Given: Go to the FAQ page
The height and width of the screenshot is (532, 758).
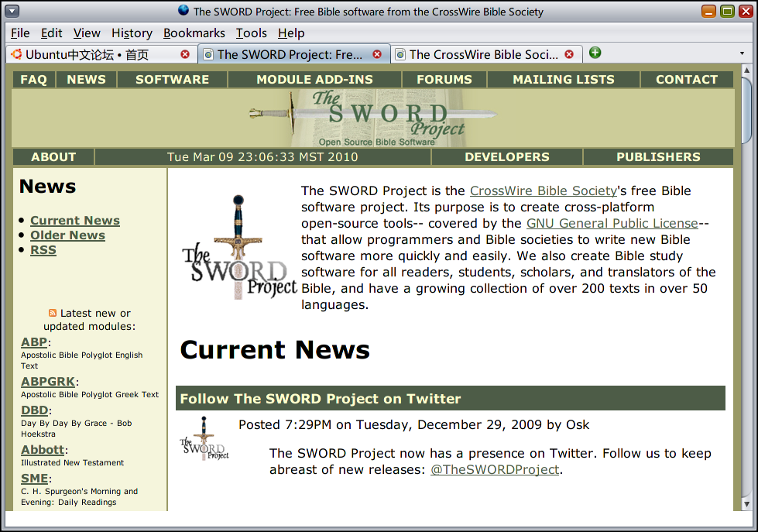Looking at the screenshot, I should click(34, 80).
